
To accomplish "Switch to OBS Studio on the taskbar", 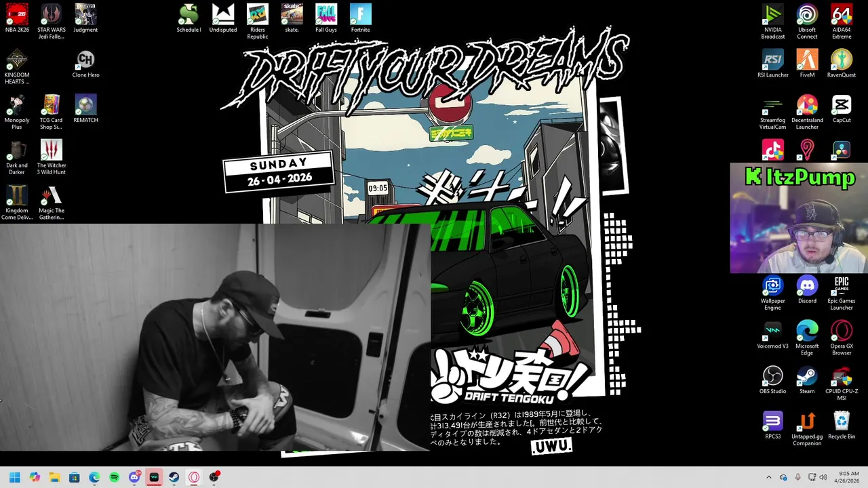I will coord(214,477).
